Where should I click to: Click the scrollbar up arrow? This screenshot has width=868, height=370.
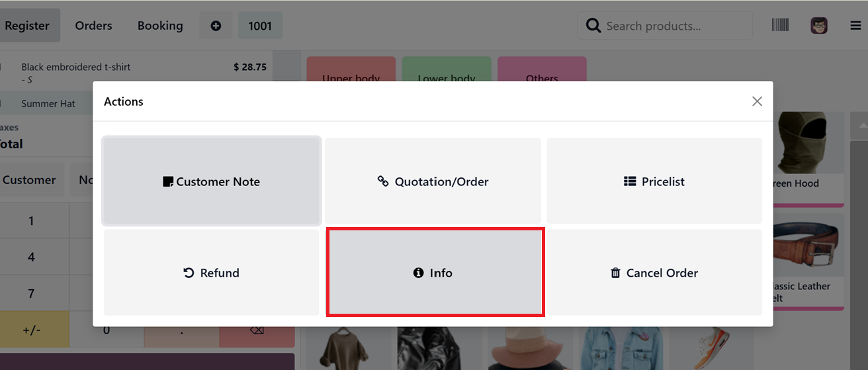point(863,126)
